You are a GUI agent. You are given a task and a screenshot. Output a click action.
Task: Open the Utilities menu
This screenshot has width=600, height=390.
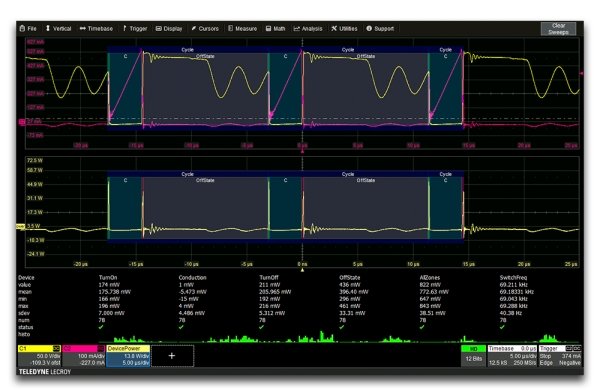[x=344, y=28]
